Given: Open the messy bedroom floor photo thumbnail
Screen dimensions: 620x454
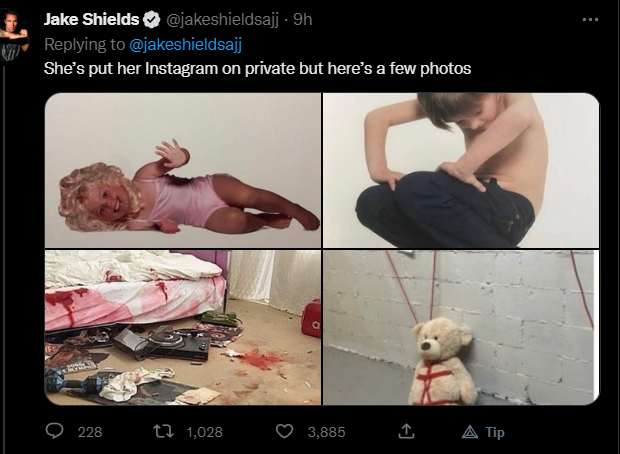Looking at the screenshot, I should click(183, 327).
